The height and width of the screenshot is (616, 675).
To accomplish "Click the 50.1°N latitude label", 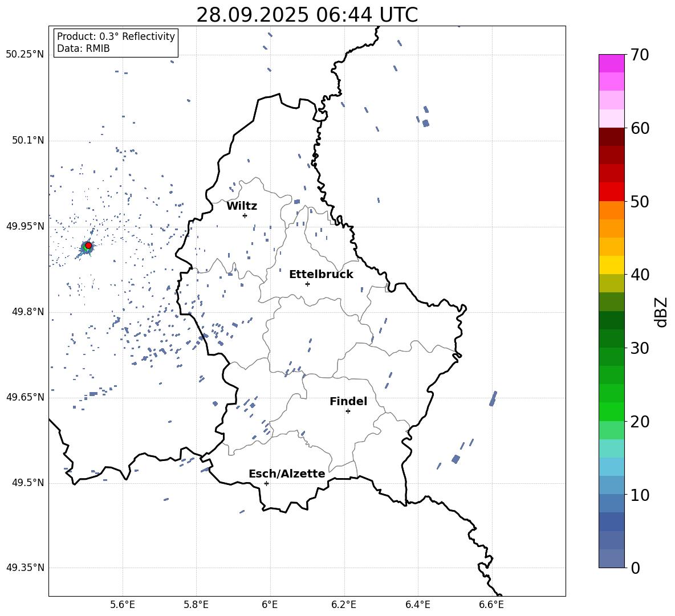I will pyautogui.click(x=28, y=141).
